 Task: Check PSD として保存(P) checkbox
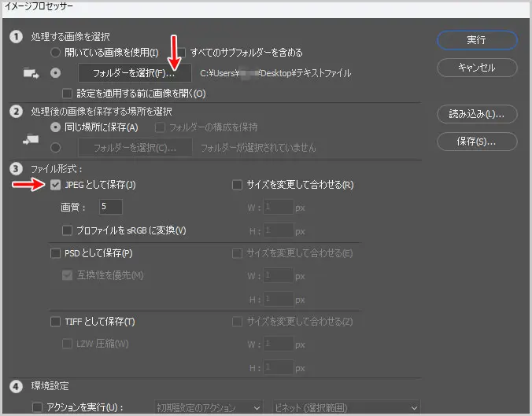55,253
